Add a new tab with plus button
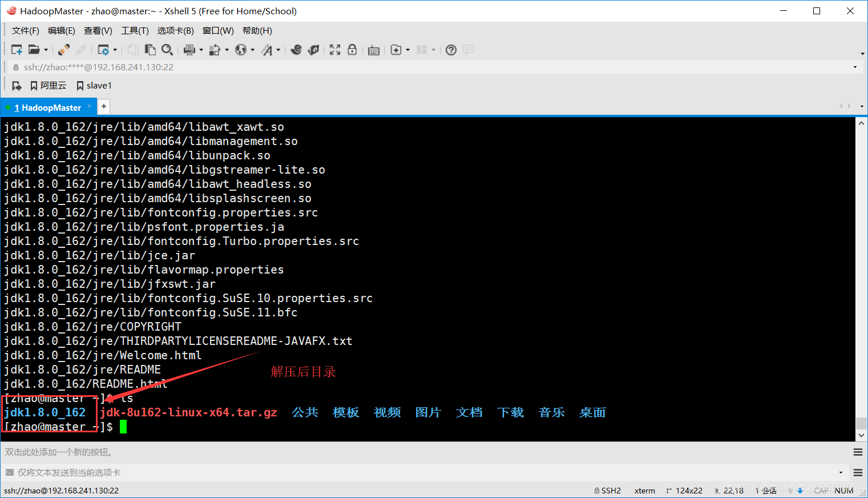The image size is (868, 498). (x=104, y=106)
